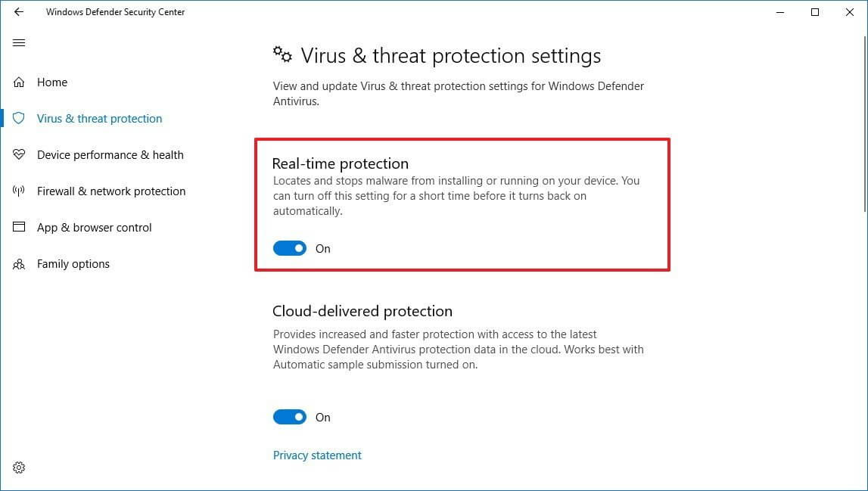Open the Virus & threat protection menu item
This screenshot has height=491, width=868.
coord(99,118)
